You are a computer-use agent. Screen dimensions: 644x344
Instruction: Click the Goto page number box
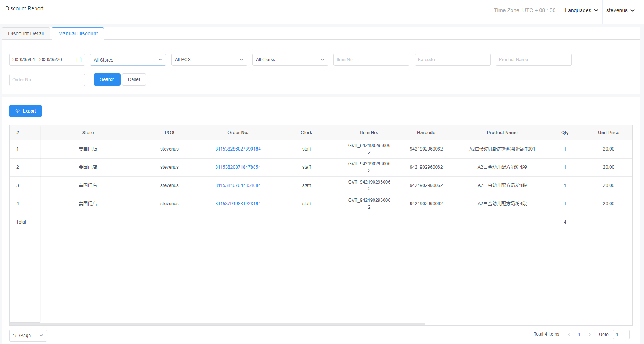tap(621, 334)
